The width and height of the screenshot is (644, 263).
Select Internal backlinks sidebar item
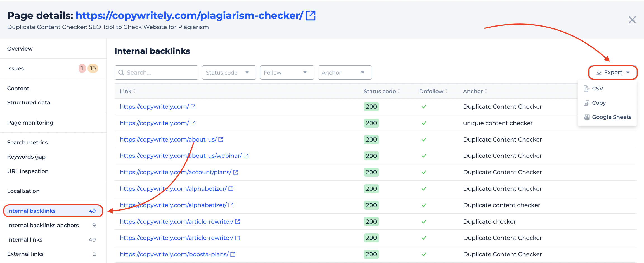[x=53, y=211]
